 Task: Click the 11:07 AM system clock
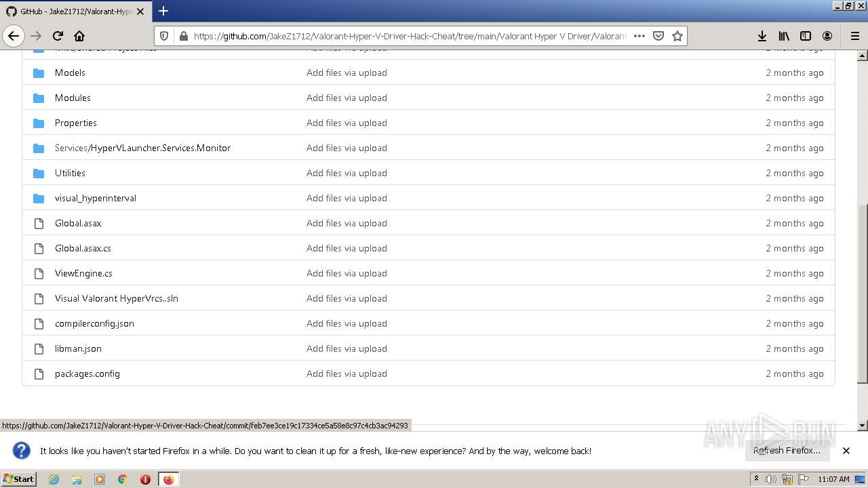click(833, 479)
